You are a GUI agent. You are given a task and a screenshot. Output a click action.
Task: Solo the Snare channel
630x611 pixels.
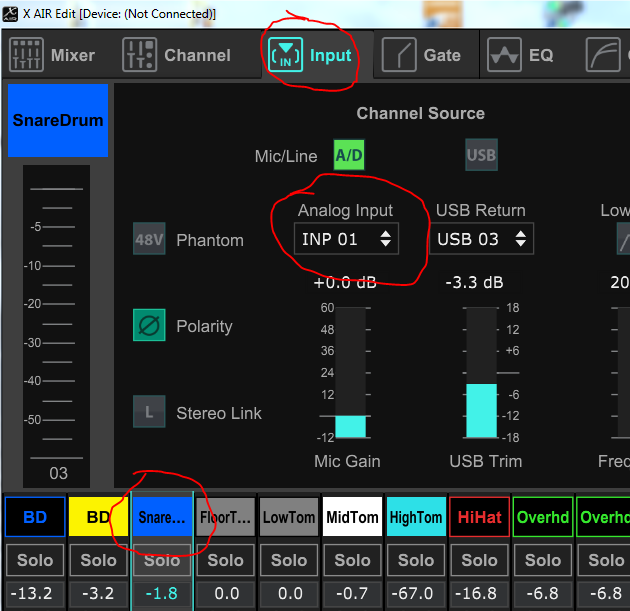click(x=162, y=560)
